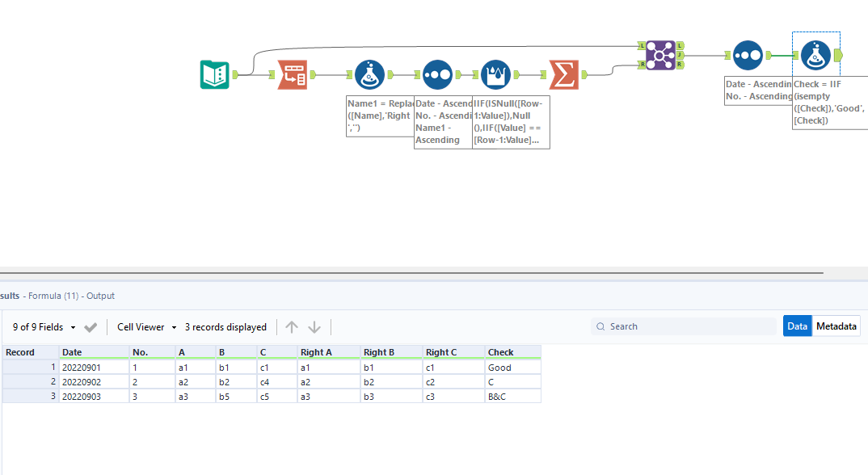Open the Cell Viewer dropdown

coord(145,327)
